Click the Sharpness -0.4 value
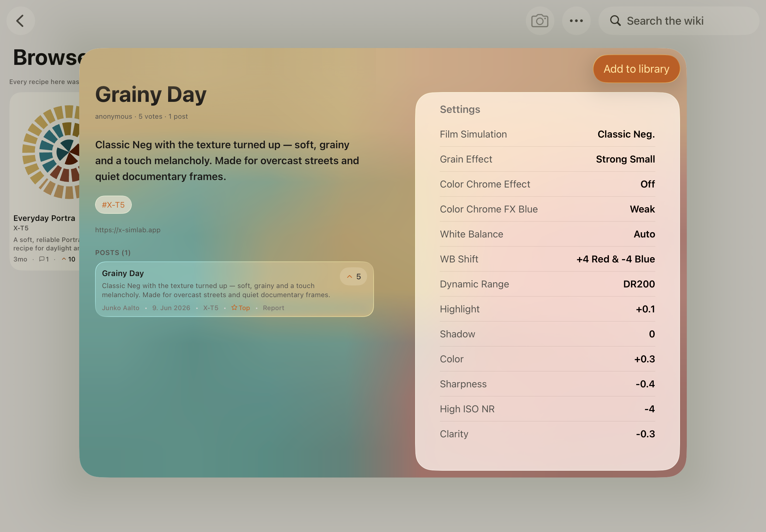Image resolution: width=766 pixels, height=532 pixels. pyautogui.click(x=645, y=384)
